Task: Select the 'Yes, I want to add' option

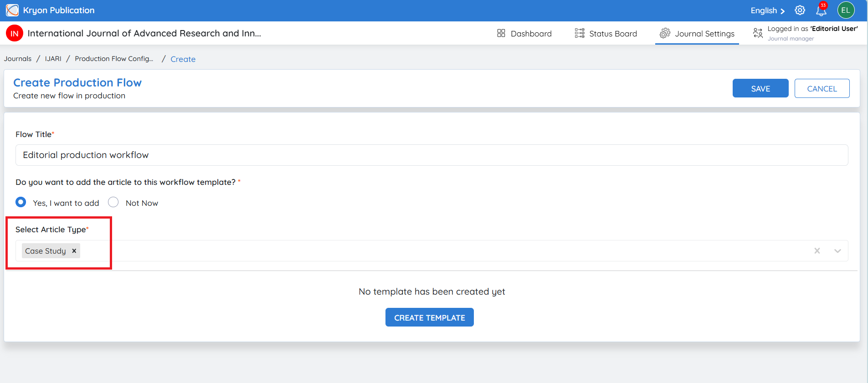Action: [21, 202]
